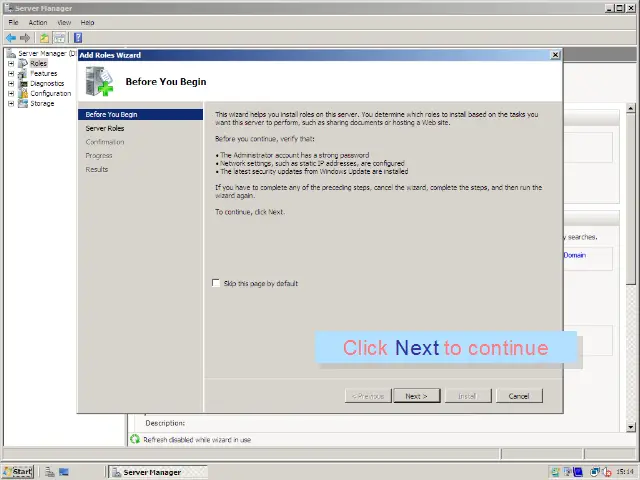Click the Storage icon in tree
Viewport: 640px width, 480px height.
click(23, 104)
